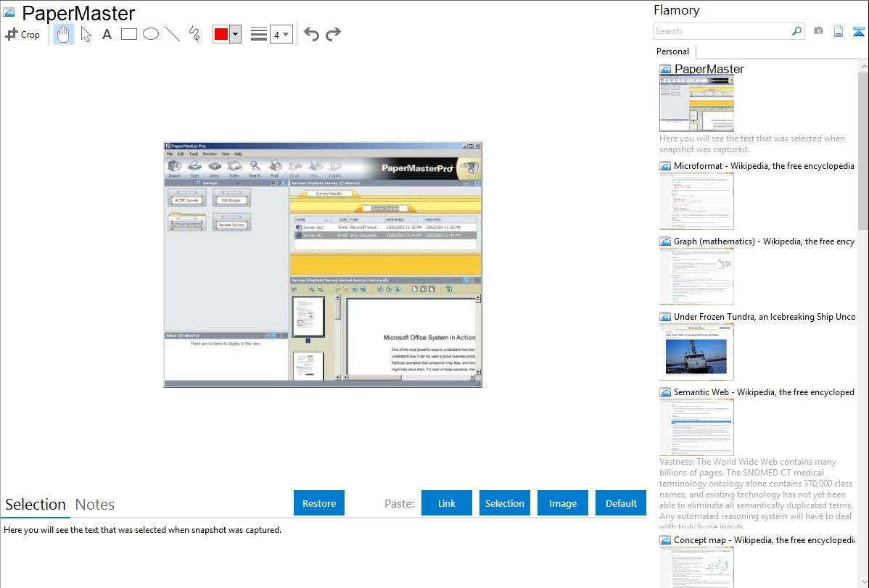Click the "Semantic Web - Wikipedia" title
Viewport: 869px width, 588px height.
[764, 392]
